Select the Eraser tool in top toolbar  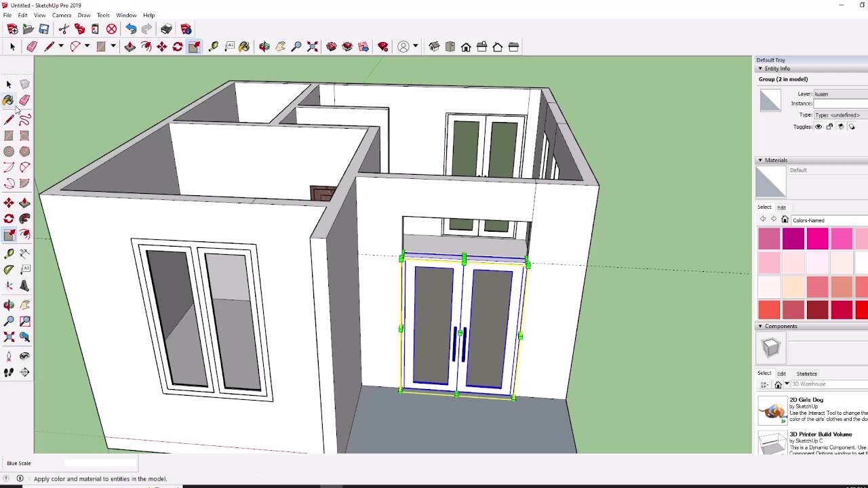(32, 47)
